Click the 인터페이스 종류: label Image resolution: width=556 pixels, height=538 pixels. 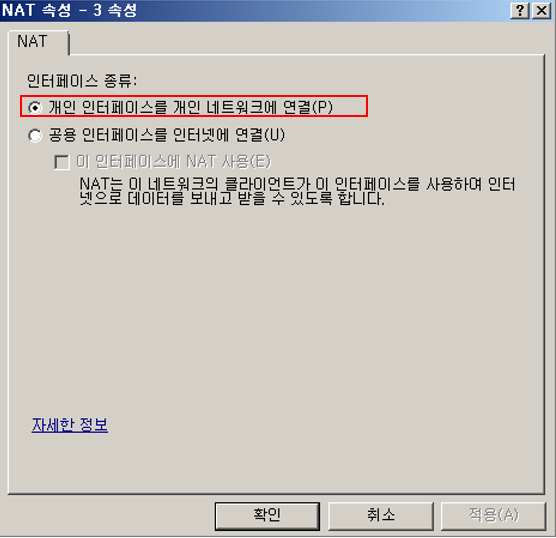(82, 81)
